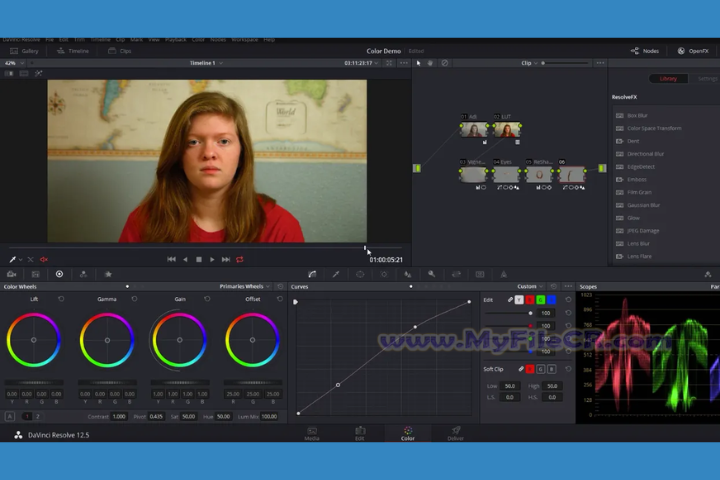Open the Tracker palette icon
This screenshot has height=480, width=720.
pyautogui.click(x=384, y=274)
